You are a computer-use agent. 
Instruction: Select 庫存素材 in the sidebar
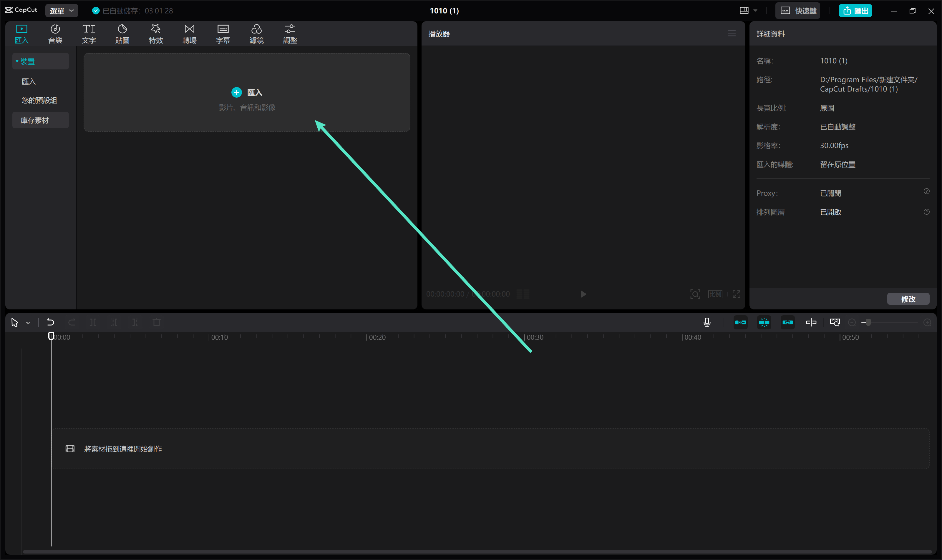(40, 120)
